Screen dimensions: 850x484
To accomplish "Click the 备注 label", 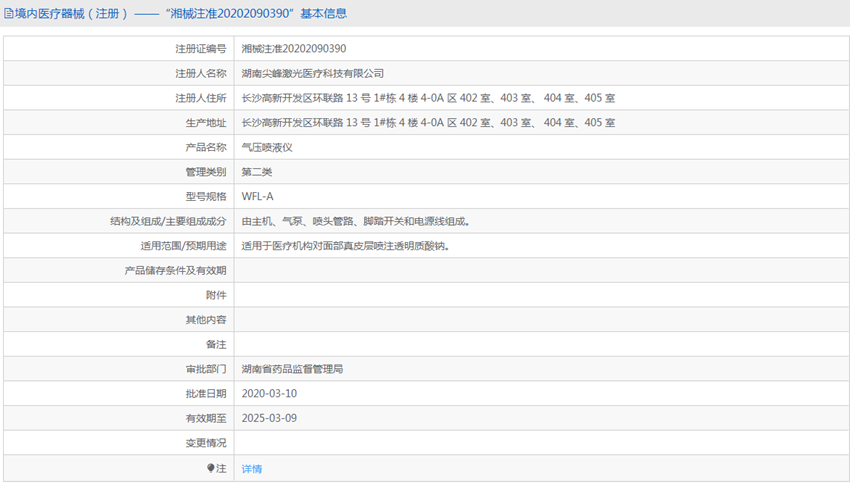I will click(x=216, y=345).
